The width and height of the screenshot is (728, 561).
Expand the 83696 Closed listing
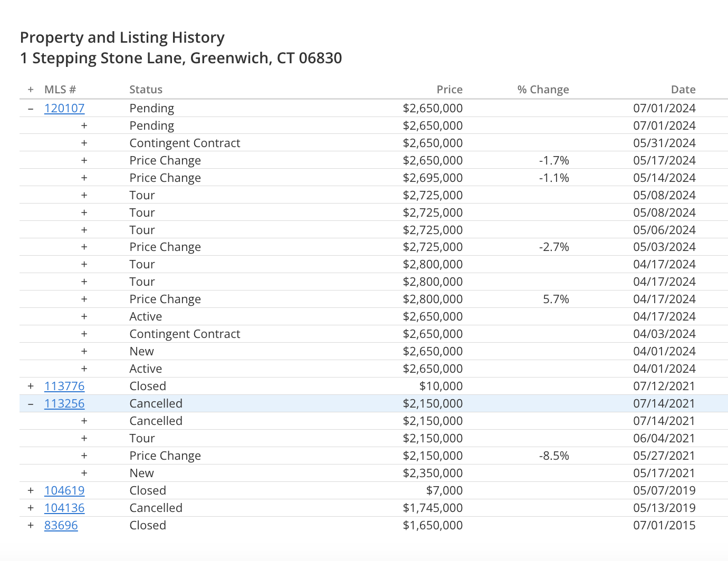click(31, 525)
